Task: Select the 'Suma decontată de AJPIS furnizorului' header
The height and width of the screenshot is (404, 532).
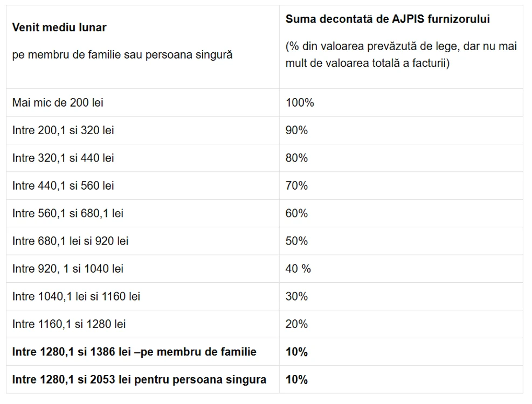Action: point(388,19)
